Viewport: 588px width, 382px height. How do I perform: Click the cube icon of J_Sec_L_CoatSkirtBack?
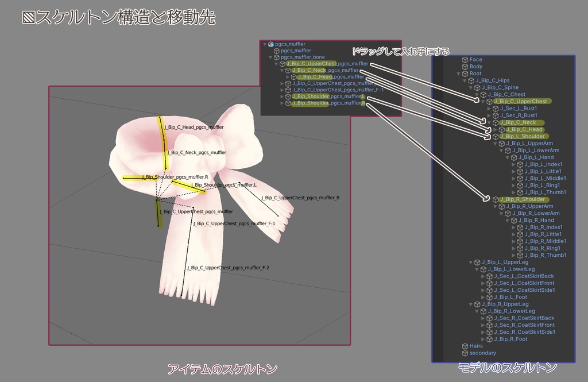pyautogui.click(x=490, y=276)
